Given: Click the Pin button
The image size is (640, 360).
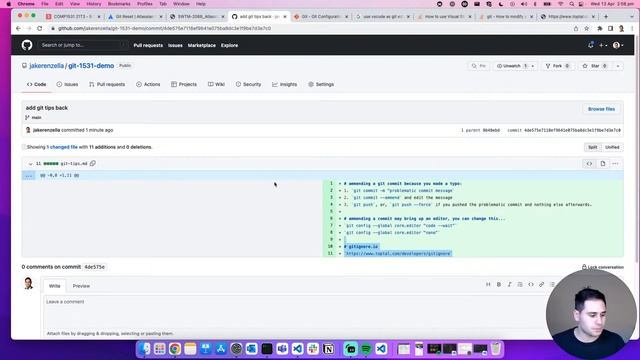Looking at the screenshot, I should [x=479, y=66].
